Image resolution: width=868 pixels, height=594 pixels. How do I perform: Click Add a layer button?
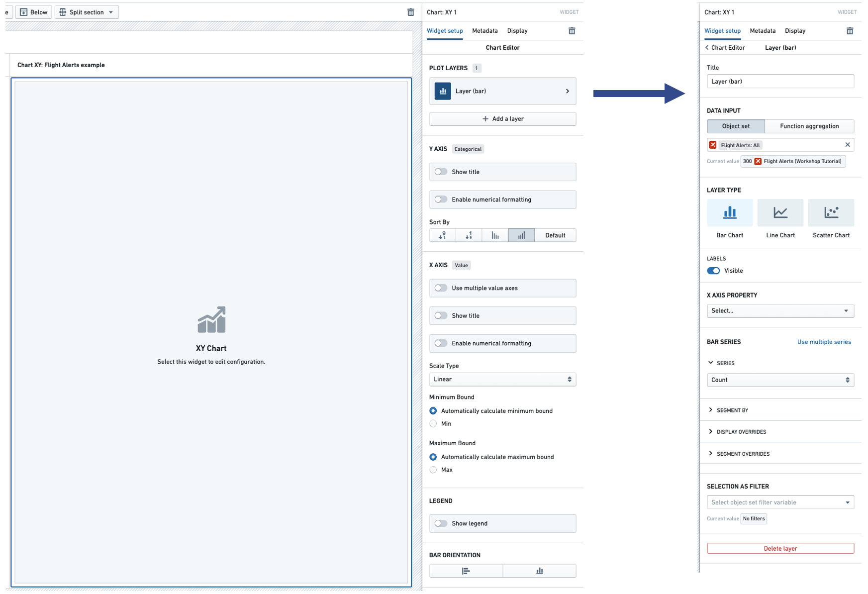pyautogui.click(x=502, y=119)
